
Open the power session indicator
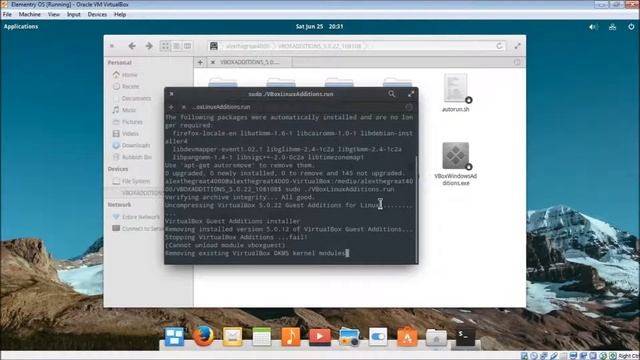coord(631,27)
